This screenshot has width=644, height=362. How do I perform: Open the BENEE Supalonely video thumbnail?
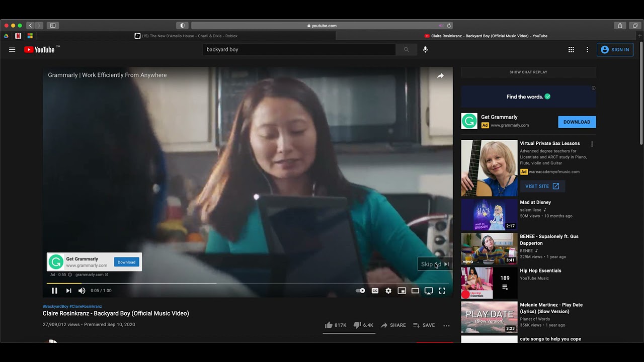[x=489, y=249]
